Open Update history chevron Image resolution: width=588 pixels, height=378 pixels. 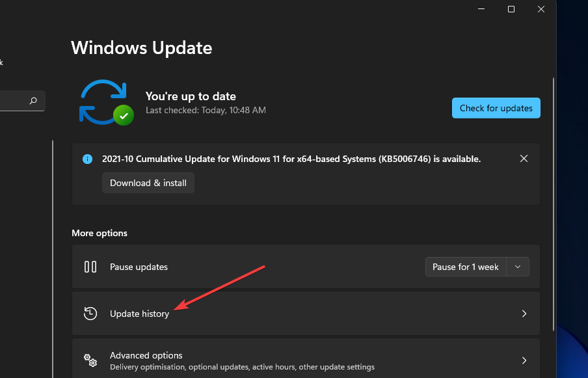[524, 314]
